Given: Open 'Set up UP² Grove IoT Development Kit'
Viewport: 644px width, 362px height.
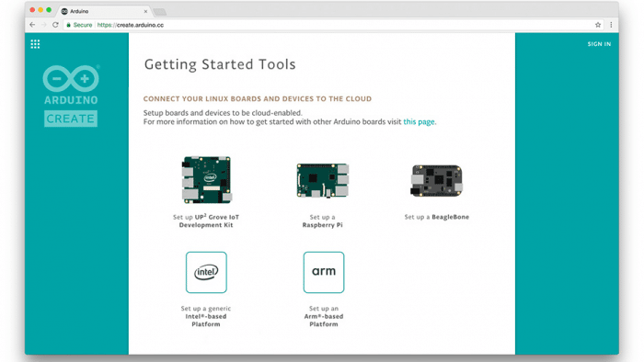Looking at the screenshot, I should [206, 221].
